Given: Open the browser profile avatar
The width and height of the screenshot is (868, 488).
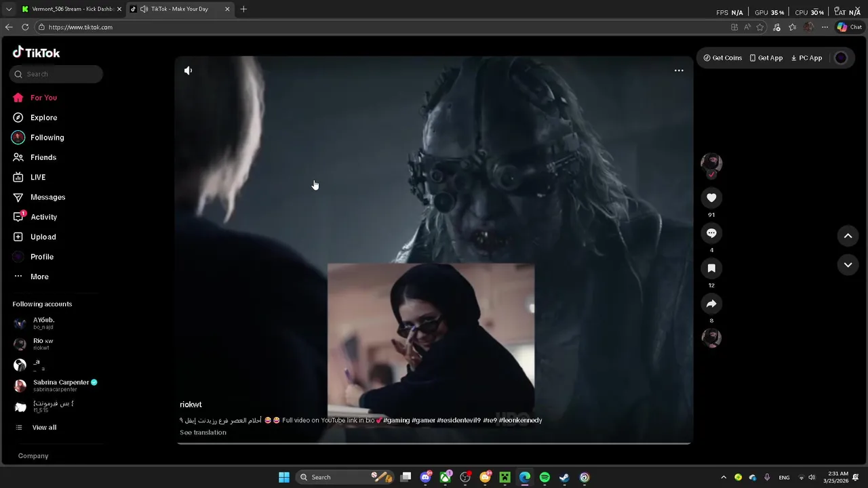Looking at the screenshot, I should pos(808,27).
